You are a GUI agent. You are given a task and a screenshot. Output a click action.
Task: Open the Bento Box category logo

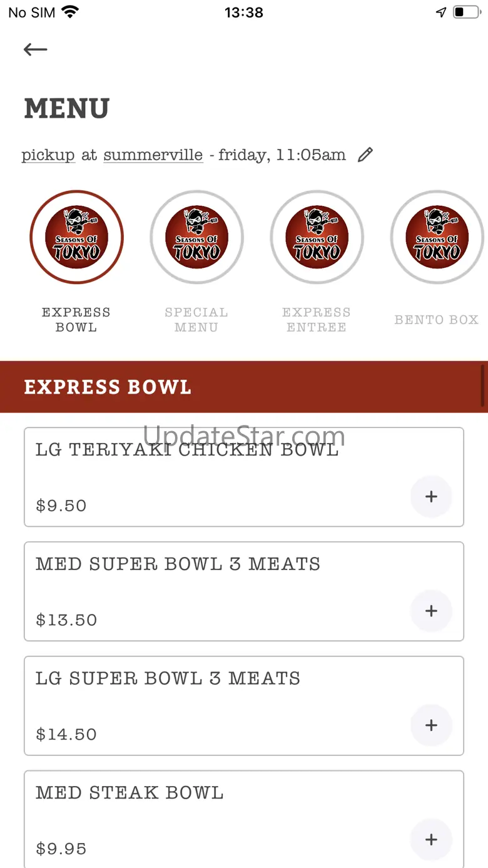(437, 237)
